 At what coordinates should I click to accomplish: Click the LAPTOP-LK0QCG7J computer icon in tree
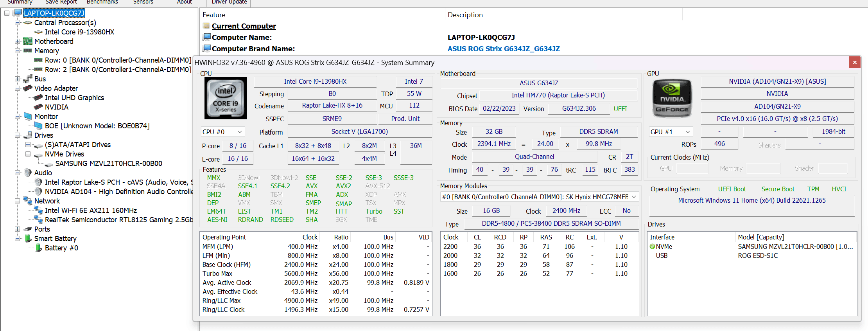click(18, 13)
